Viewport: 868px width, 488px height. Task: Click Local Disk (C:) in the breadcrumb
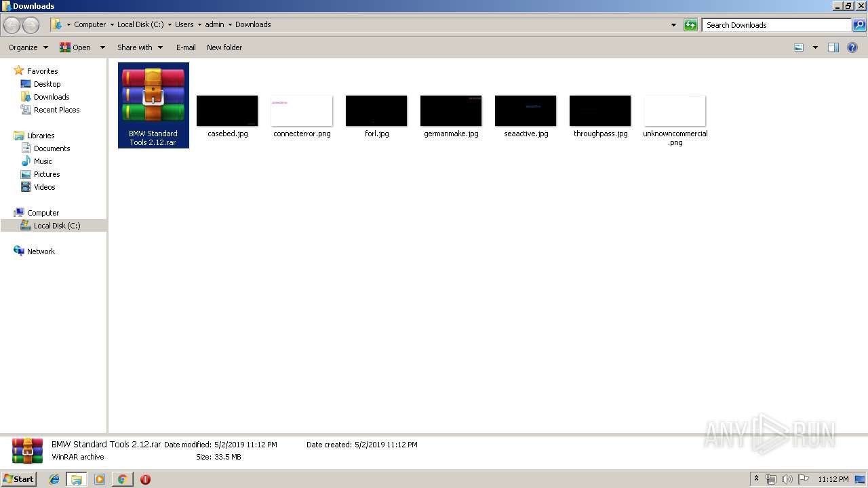click(x=140, y=24)
